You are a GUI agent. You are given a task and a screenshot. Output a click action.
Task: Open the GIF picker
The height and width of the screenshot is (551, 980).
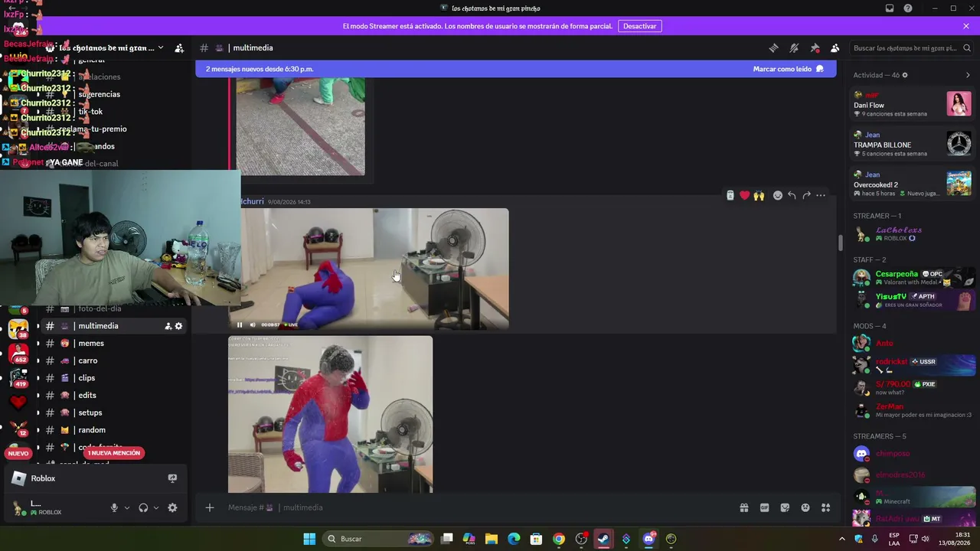764,507
